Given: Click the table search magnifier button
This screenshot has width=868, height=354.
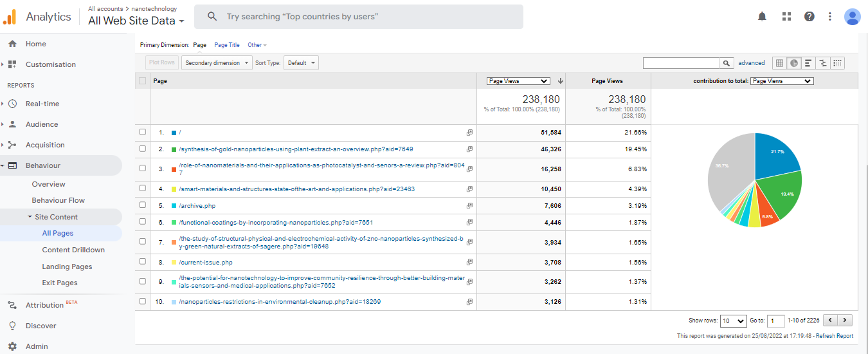Looking at the screenshot, I should 726,63.
